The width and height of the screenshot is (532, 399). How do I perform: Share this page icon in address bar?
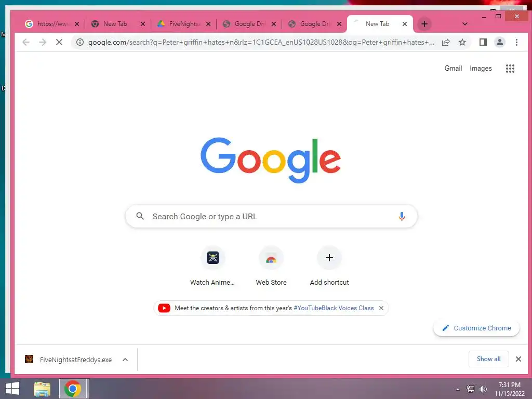tap(446, 42)
